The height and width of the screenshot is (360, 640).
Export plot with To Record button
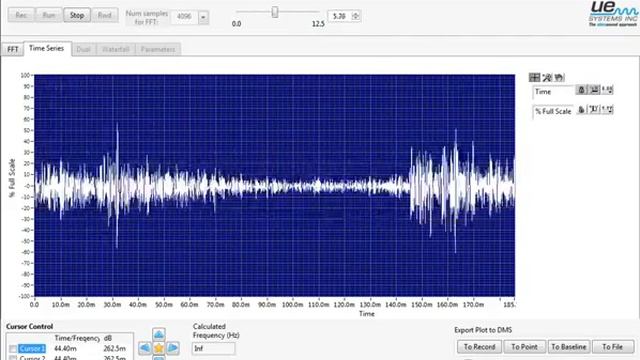pyautogui.click(x=479, y=347)
